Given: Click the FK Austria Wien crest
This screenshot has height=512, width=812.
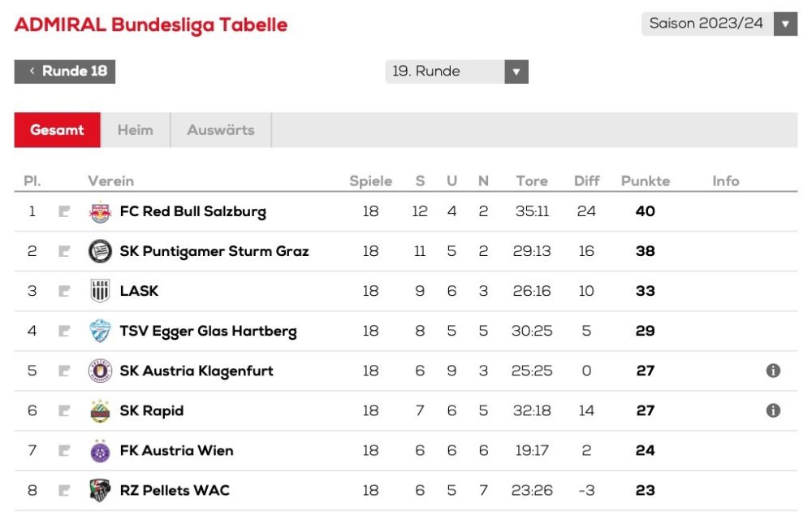Looking at the screenshot, I should [x=100, y=451].
